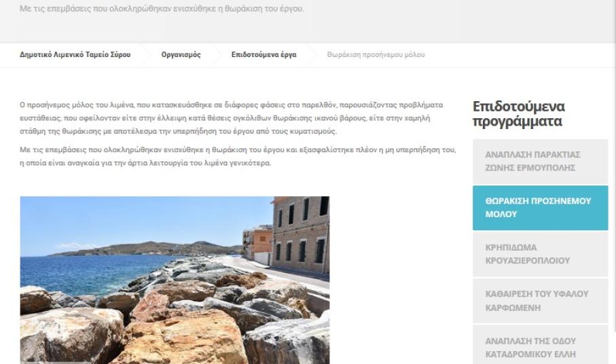Select ΘΩΡΑΚΙΣΗ ΠΡΟΣΗΝΕΜΟΥ ΜΟΛΟΥ sidebar item
616x364 pixels.
540,208
